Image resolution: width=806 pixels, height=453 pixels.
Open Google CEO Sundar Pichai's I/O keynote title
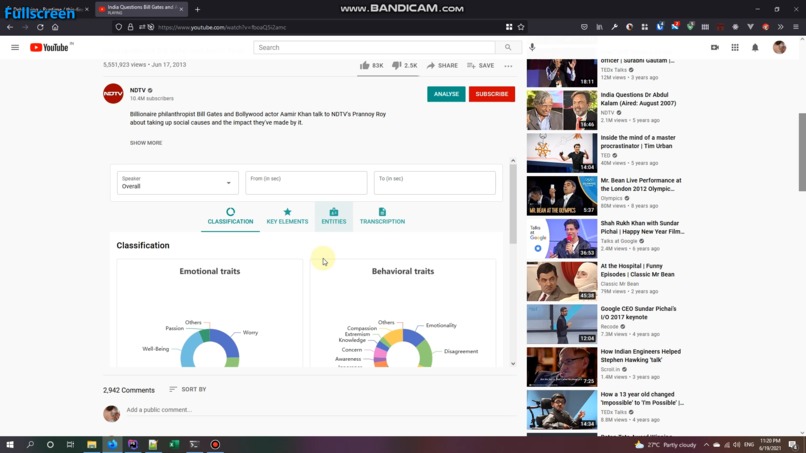pyautogui.click(x=638, y=313)
